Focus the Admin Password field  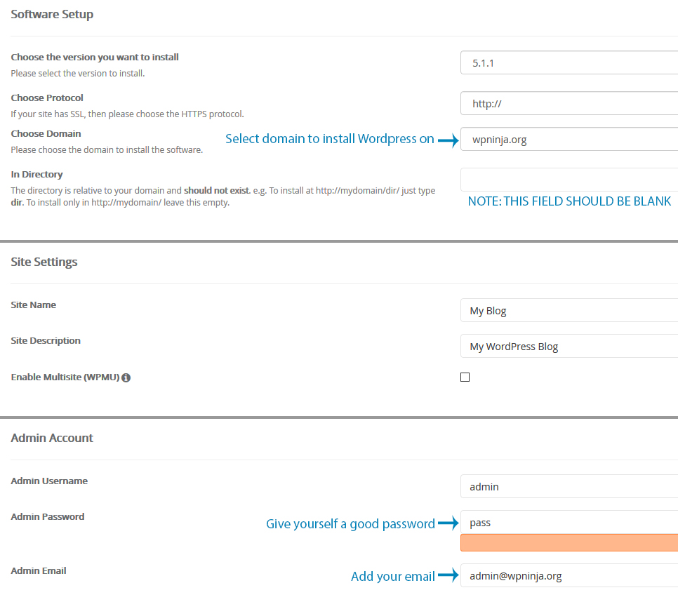pyautogui.click(x=569, y=523)
